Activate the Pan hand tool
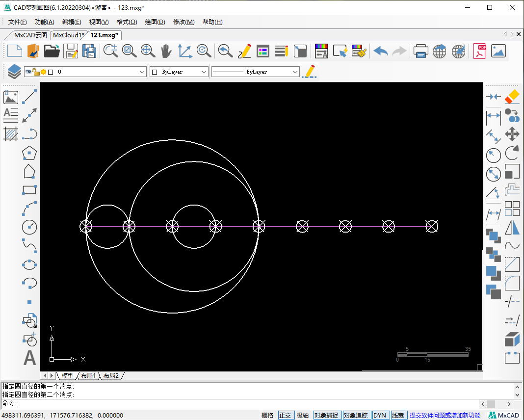Image resolution: width=524 pixels, height=420 pixels. point(166,51)
